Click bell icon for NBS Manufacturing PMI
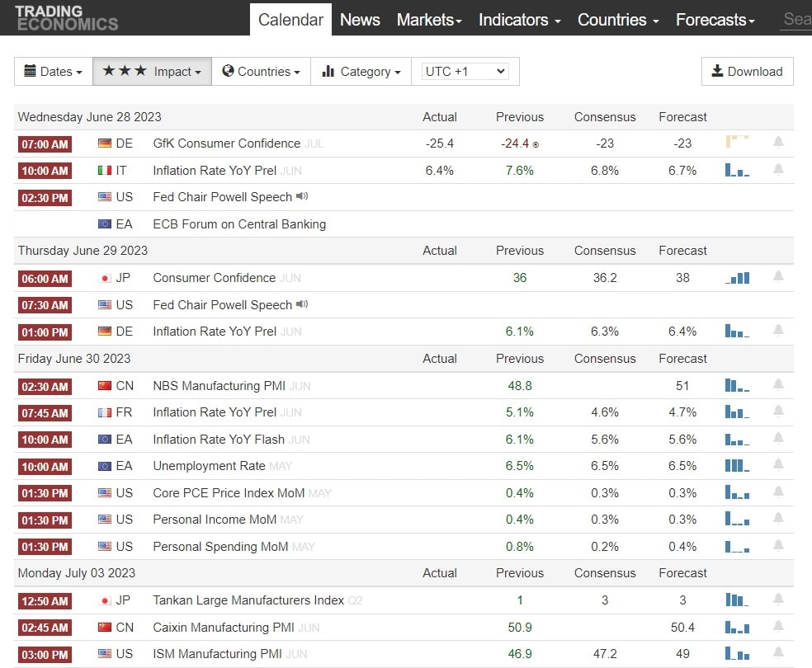The height and width of the screenshot is (668, 812). click(x=778, y=384)
